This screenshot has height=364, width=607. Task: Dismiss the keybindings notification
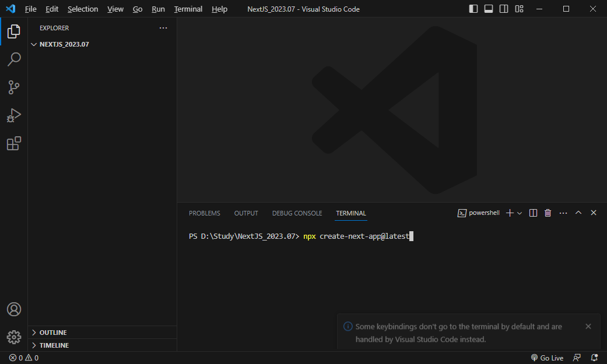tap(588, 327)
